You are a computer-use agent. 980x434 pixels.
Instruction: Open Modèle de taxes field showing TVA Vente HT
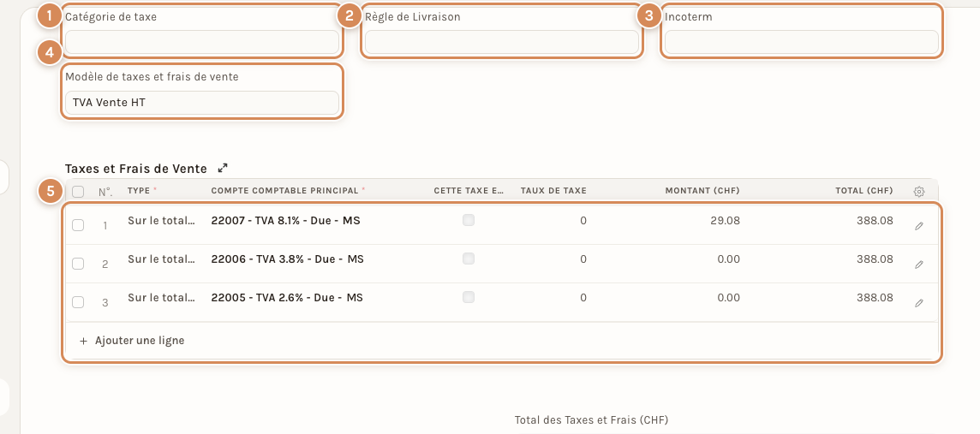(202, 103)
